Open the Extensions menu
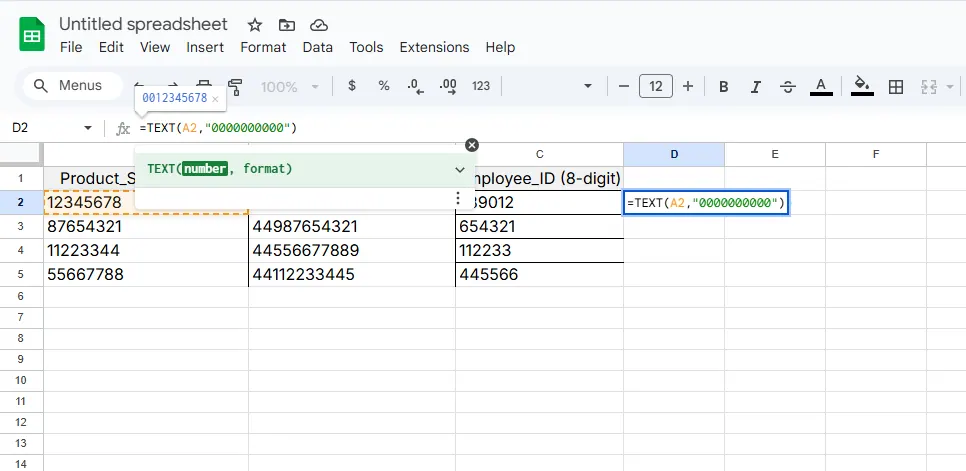The height and width of the screenshot is (471, 966). [x=434, y=47]
